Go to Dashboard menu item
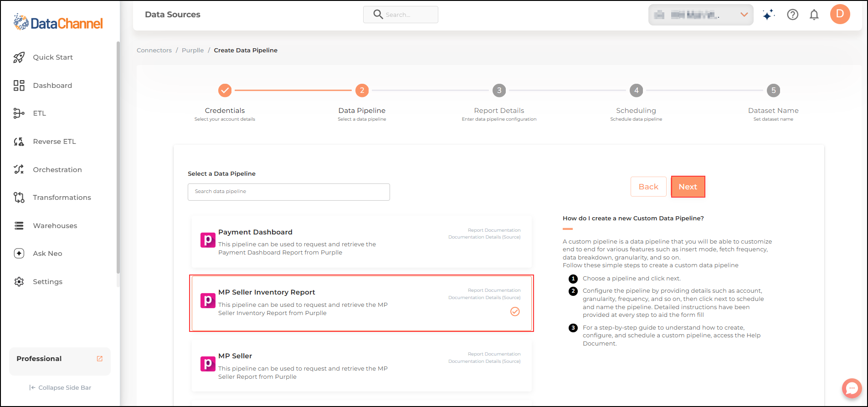 point(52,86)
